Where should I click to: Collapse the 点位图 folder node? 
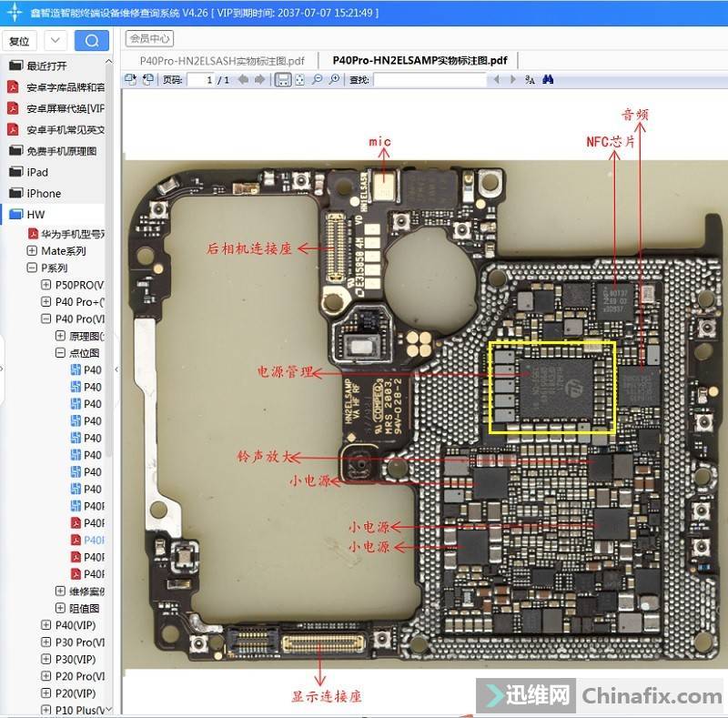point(60,353)
